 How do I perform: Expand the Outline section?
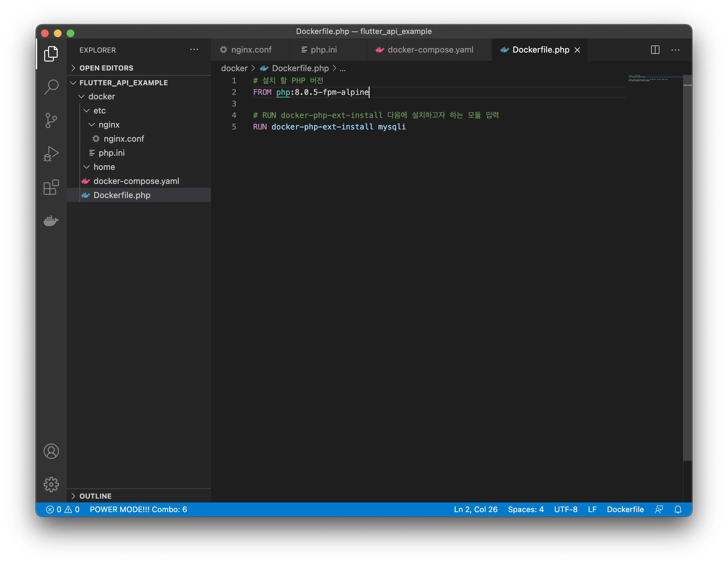[x=95, y=496]
